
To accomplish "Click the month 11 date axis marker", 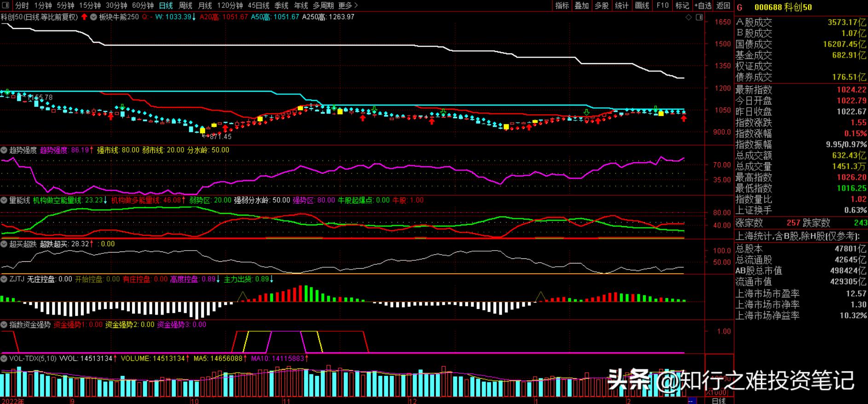I will [x=287, y=401].
